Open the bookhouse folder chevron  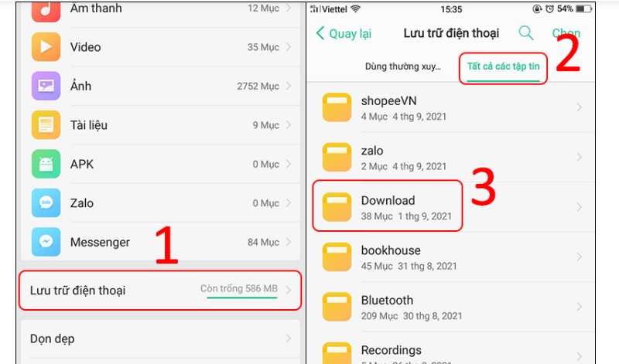tap(579, 257)
